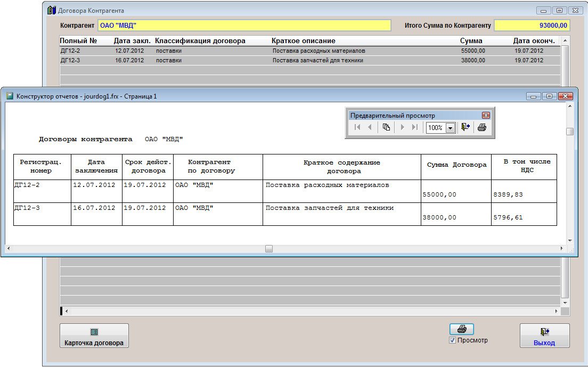Uncheck the Просмотр checkbox
The image size is (588, 367).
click(453, 340)
